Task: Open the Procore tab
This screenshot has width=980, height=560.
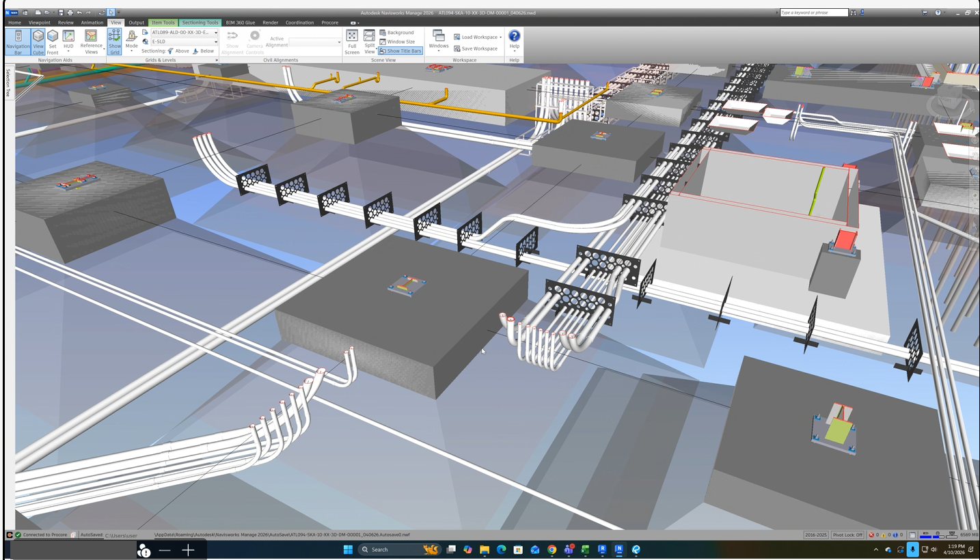Action: (330, 23)
